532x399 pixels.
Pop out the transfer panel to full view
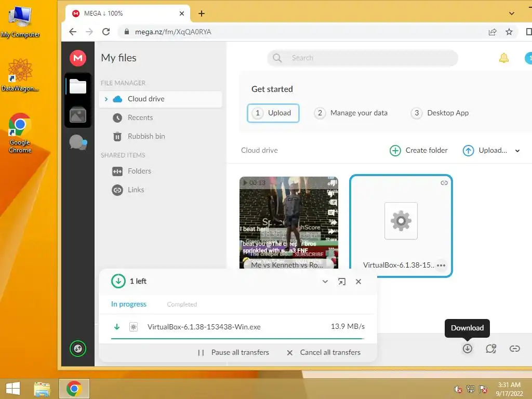pyautogui.click(x=342, y=282)
